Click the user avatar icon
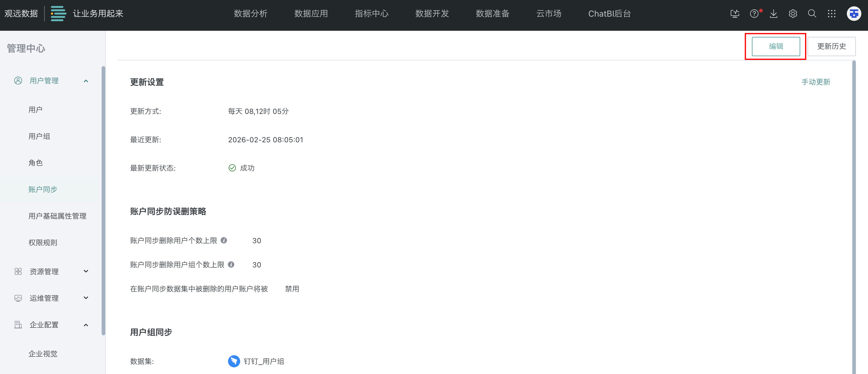Image resolution: width=868 pixels, height=374 pixels. pos(853,14)
